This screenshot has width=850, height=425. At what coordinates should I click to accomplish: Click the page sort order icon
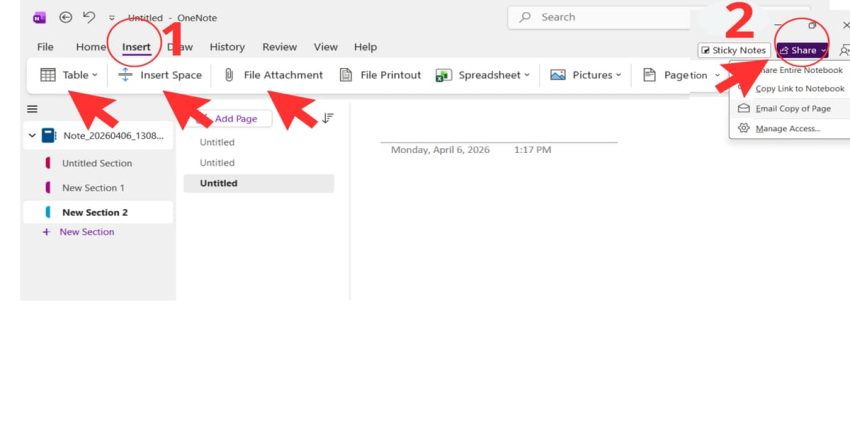click(327, 118)
